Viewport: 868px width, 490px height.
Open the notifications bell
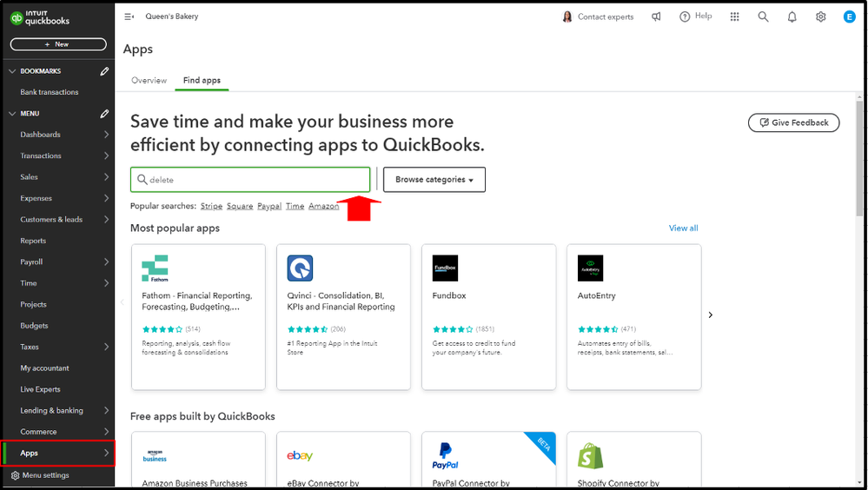coord(792,17)
